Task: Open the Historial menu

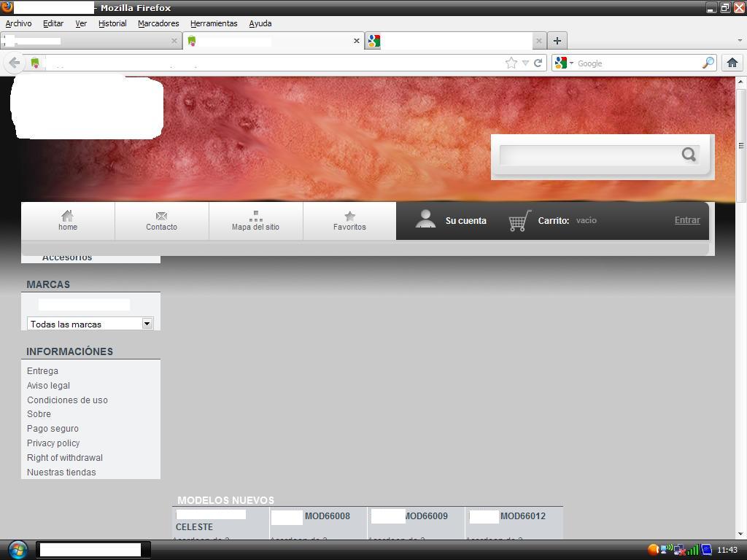Action: pyautogui.click(x=112, y=23)
